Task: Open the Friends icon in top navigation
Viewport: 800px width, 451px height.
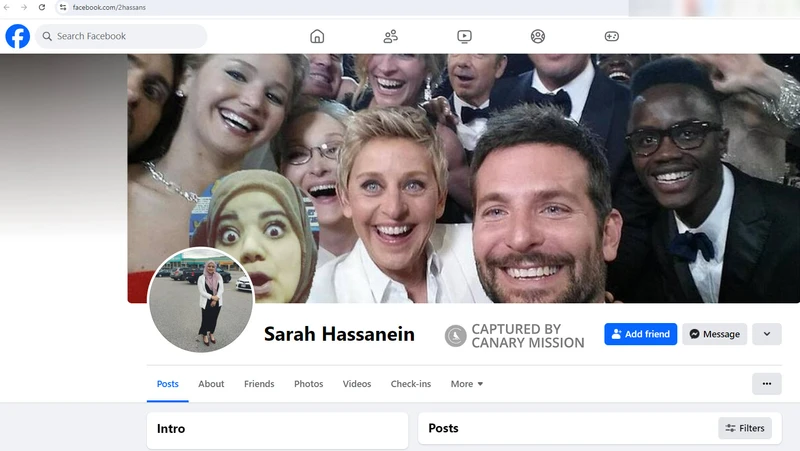Action: click(391, 36)
